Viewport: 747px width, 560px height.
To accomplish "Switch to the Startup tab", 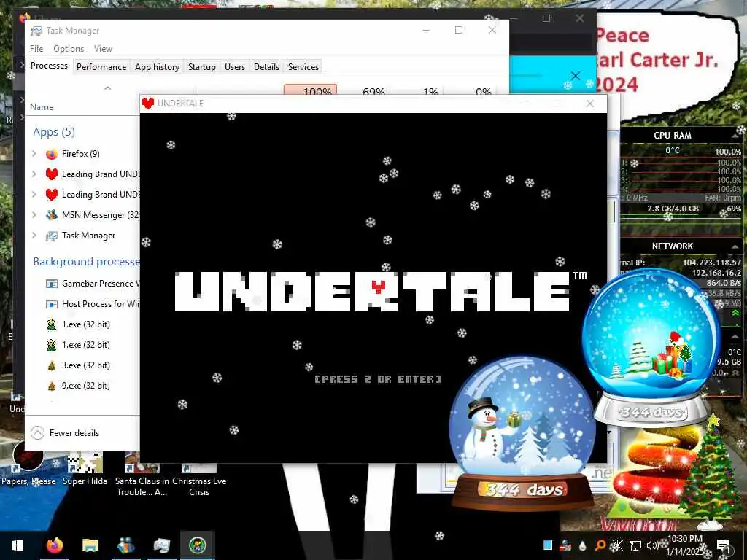I will point(201,67).
